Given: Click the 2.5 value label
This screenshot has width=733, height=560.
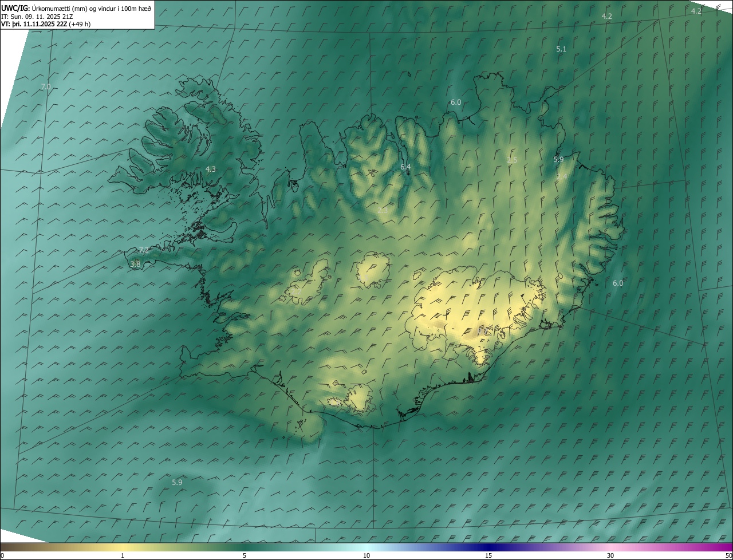Looking at the screenshot, I should (x=512, y=160).
